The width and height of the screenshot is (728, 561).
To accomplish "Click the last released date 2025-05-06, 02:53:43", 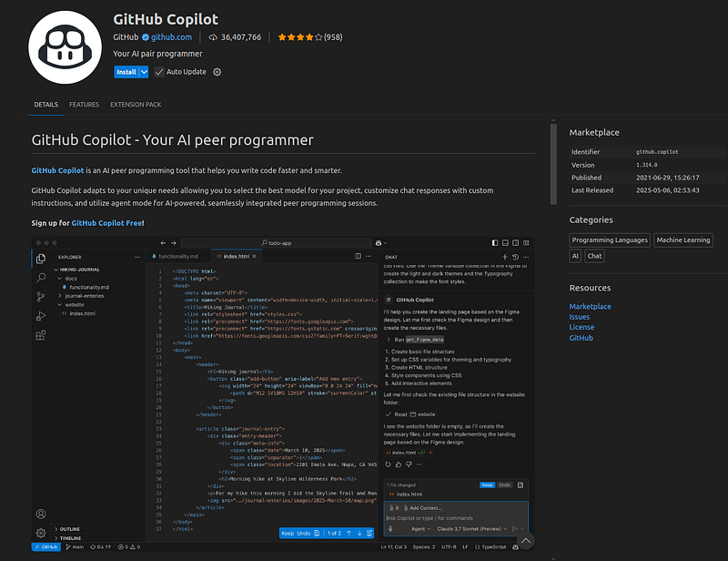I will click(x=668, y=190).
